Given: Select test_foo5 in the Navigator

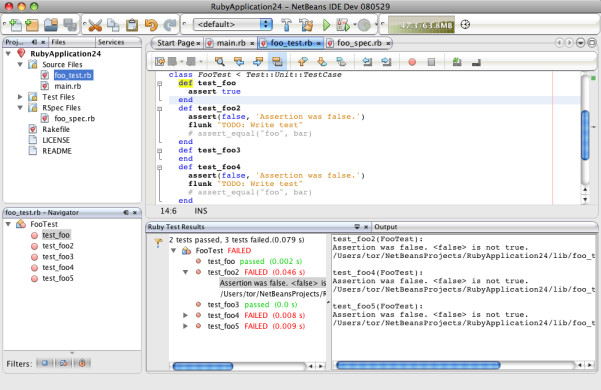Looking at the screenshot, I should click(58, 279).
